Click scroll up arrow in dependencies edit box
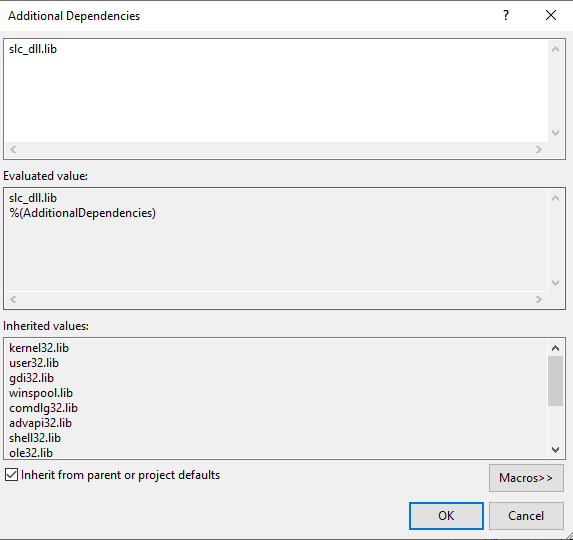Image resolution: width=573 pixels, height=540 pixels. (x=555, y=49)
